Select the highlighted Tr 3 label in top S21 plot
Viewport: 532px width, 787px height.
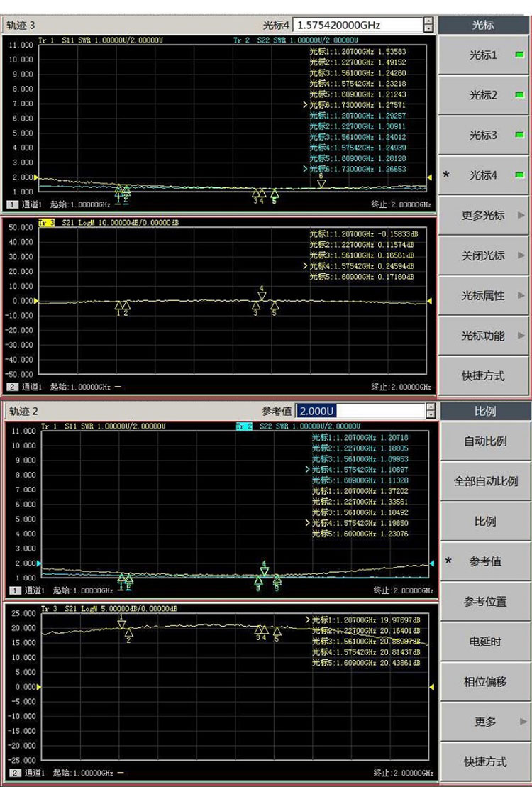point(46,222)
